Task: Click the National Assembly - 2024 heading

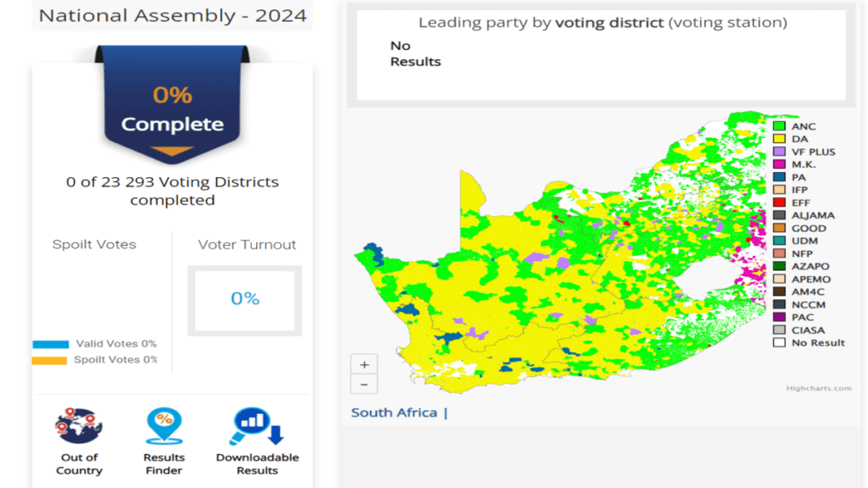Action: [172, 15]
